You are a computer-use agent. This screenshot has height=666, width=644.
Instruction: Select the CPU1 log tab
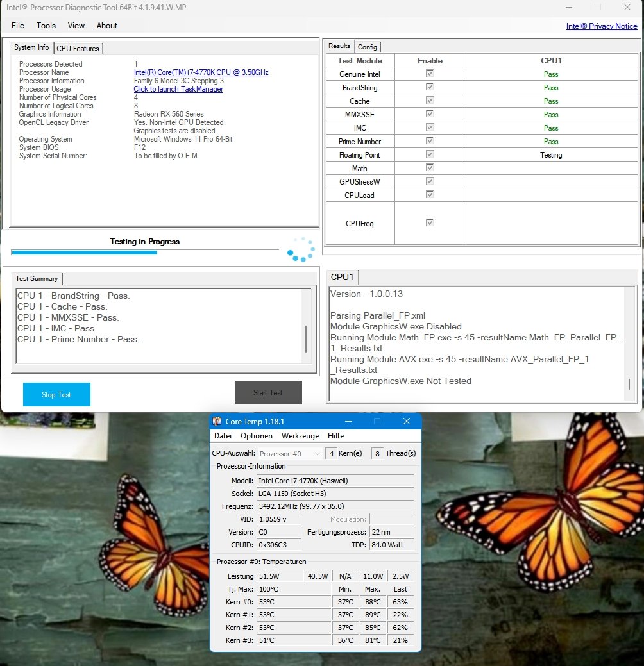pos(343,277)
